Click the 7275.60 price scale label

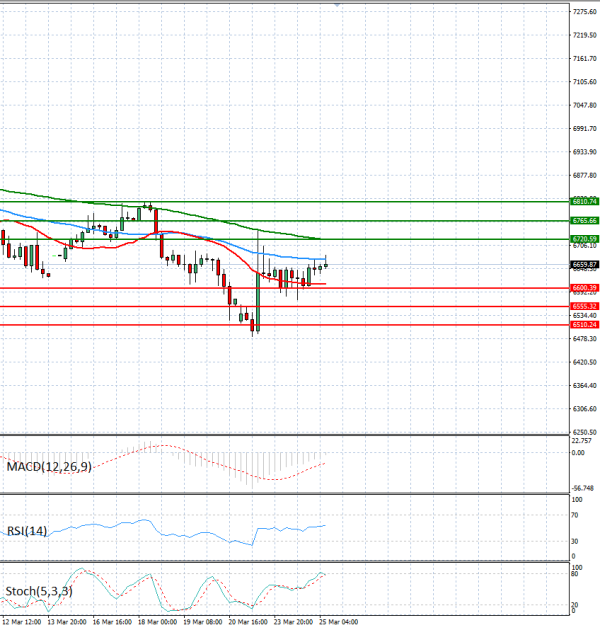click(584, 12)
